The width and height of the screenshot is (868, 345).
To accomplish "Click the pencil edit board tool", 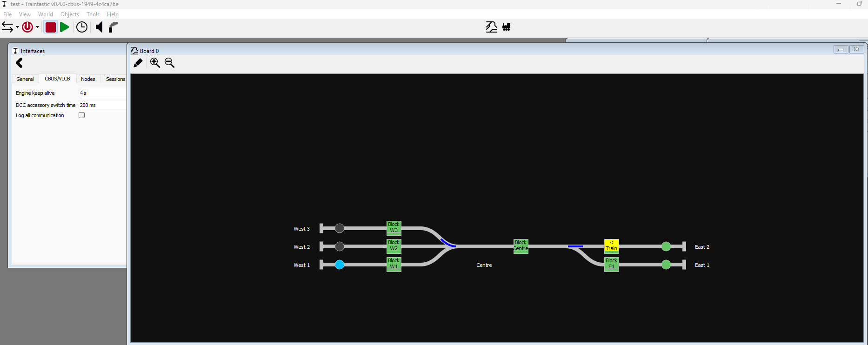I will pos(138,63).
